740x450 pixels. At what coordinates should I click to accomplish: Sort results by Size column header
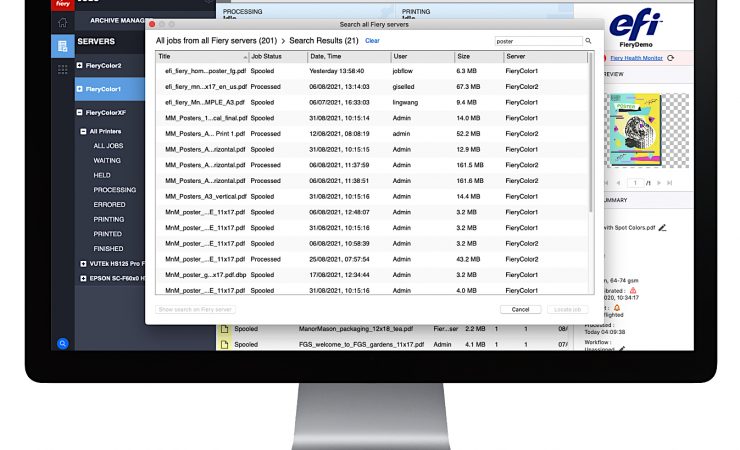click(463, 57)
